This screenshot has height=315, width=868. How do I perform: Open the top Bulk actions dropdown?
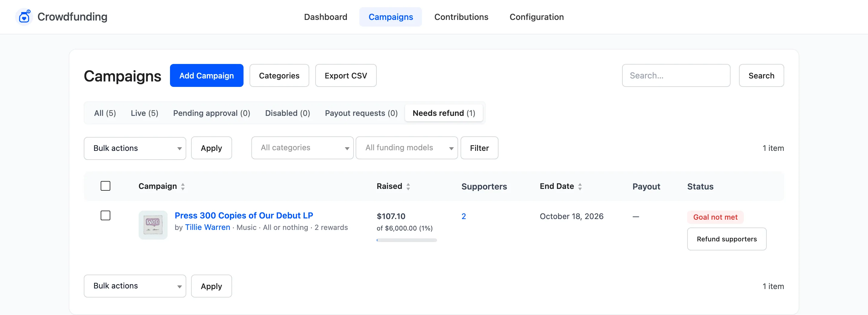point(135,148)
